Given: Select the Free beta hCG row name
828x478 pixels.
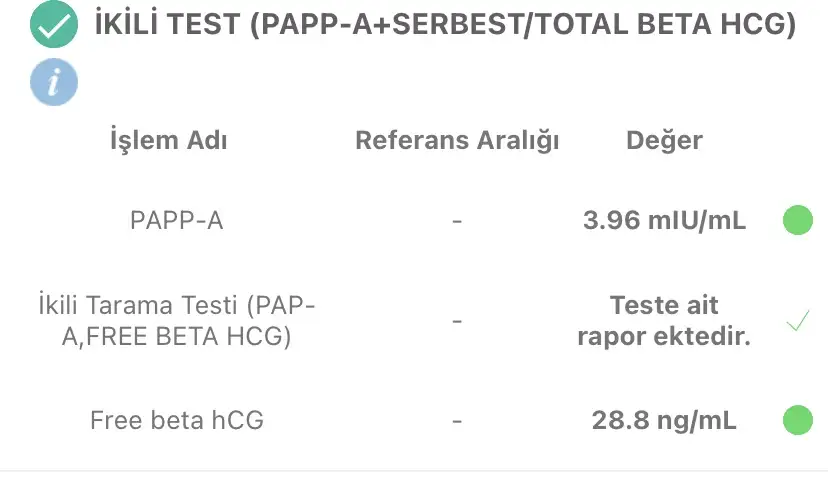Looking at the screenshot, I should (176, 420).
